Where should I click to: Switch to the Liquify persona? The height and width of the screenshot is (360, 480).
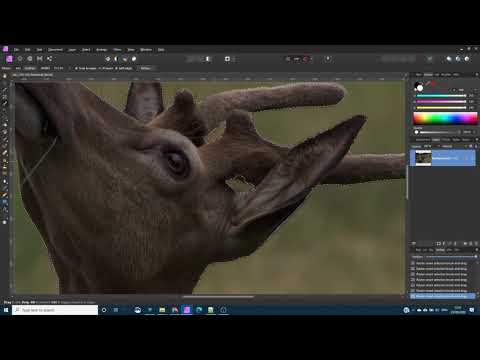[x=20, y=59]
